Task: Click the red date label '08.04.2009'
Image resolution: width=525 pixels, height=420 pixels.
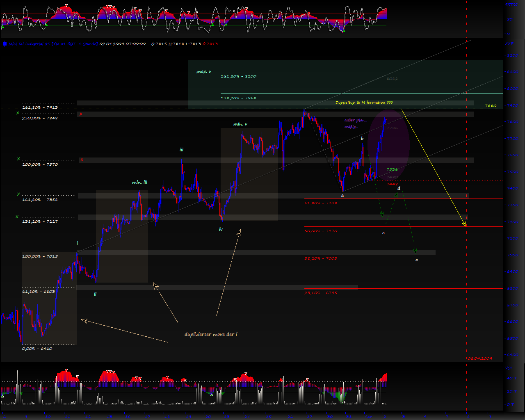Action: (x=479, y=358)
